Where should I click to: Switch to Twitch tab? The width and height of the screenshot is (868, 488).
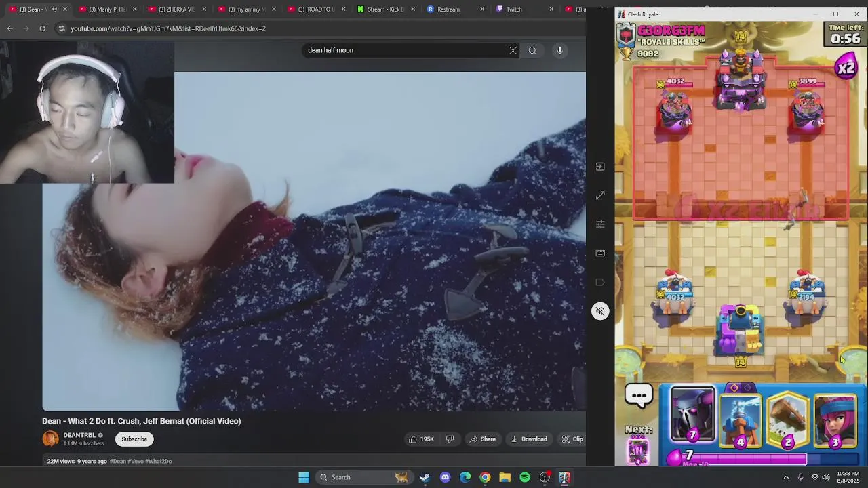coord(524,9)
